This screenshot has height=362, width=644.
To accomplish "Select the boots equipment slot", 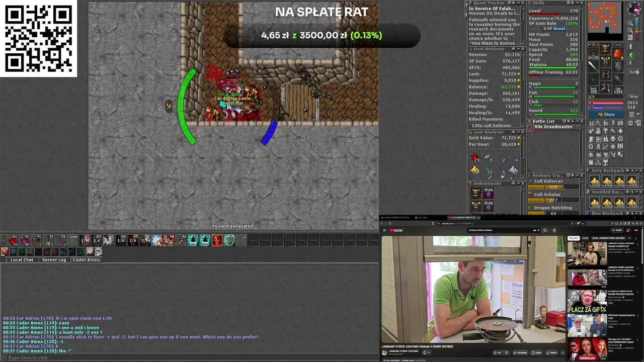I will [606, 87].
